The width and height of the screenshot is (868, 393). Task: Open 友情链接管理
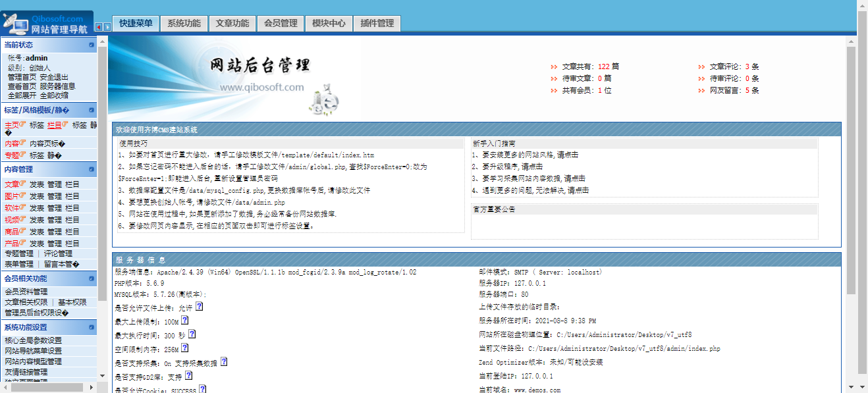(x=26, y=372)
